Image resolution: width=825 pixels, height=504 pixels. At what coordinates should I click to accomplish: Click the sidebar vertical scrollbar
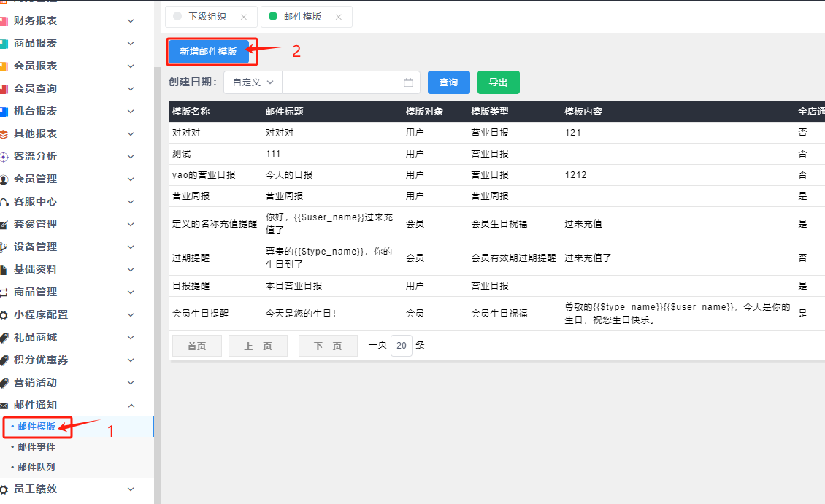[157, 284]
